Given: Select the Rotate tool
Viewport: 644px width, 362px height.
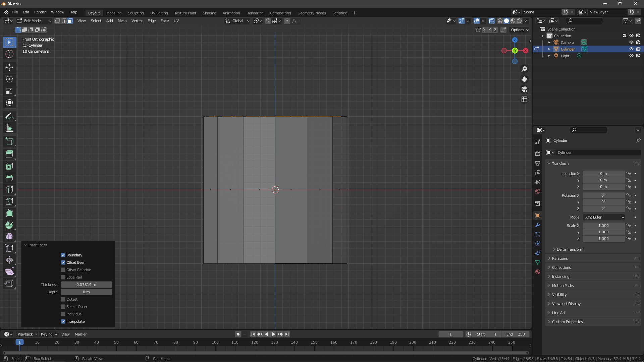Looking at the screenshot, I should point(9,79).
